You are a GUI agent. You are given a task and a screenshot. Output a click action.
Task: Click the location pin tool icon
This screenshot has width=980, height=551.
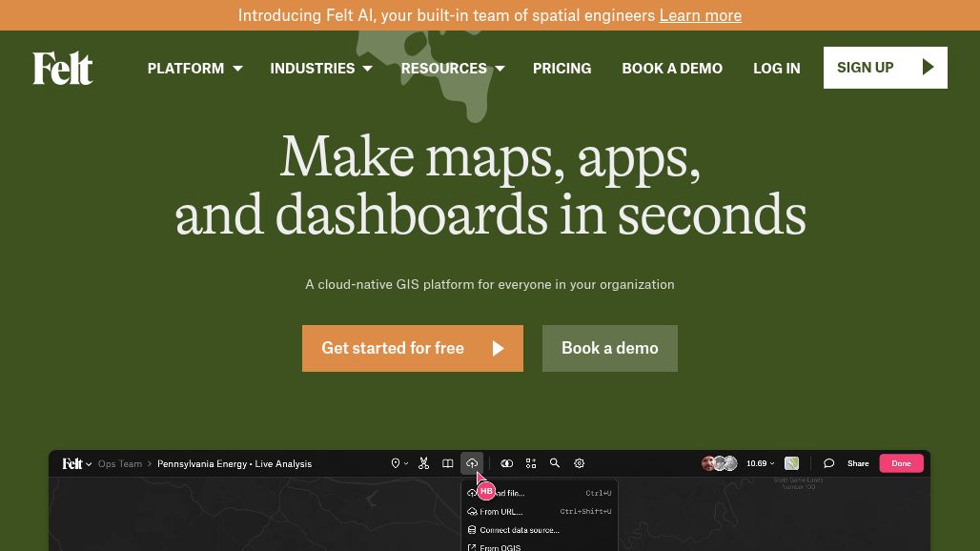pos(396,463)
